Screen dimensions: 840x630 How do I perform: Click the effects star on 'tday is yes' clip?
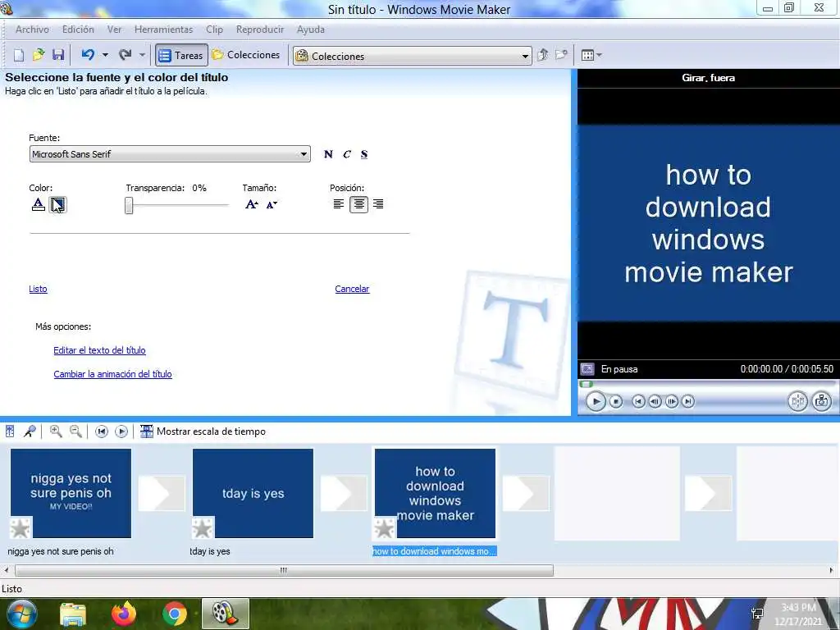203,528
